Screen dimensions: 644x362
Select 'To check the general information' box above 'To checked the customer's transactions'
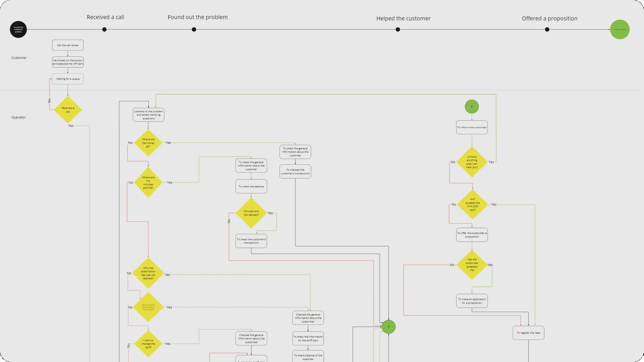[x=295, y=152]
